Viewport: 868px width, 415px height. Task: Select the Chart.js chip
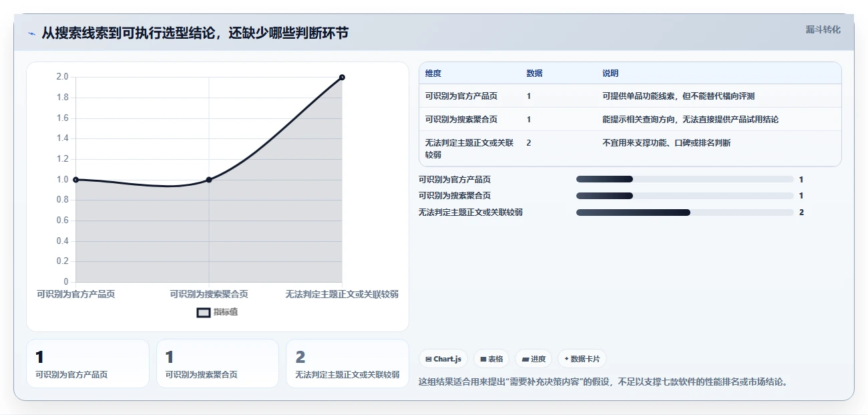tap(444, 359)
